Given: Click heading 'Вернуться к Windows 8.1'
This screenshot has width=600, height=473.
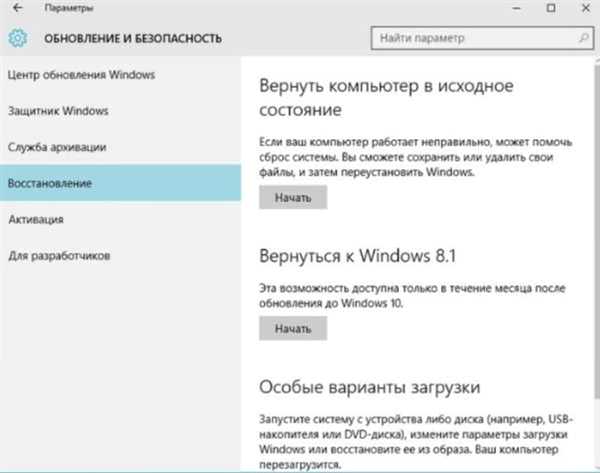Looking at the screenshot, I should tap(358, 256).
